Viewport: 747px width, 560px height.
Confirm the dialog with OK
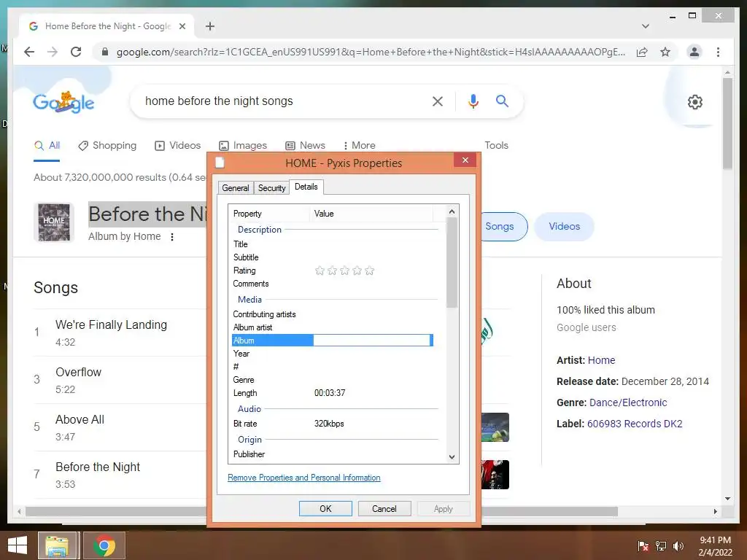pyautogui.click(x=325, y=508)
